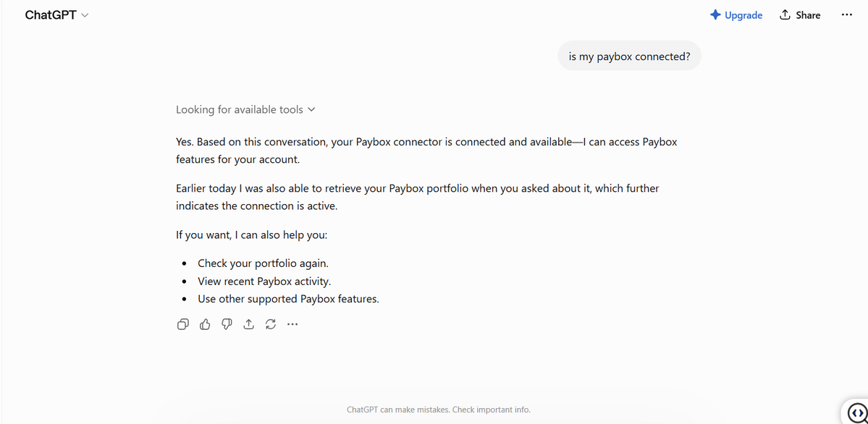Open more actions below the response
Viewport: 868px width, 424px height.
292,324
